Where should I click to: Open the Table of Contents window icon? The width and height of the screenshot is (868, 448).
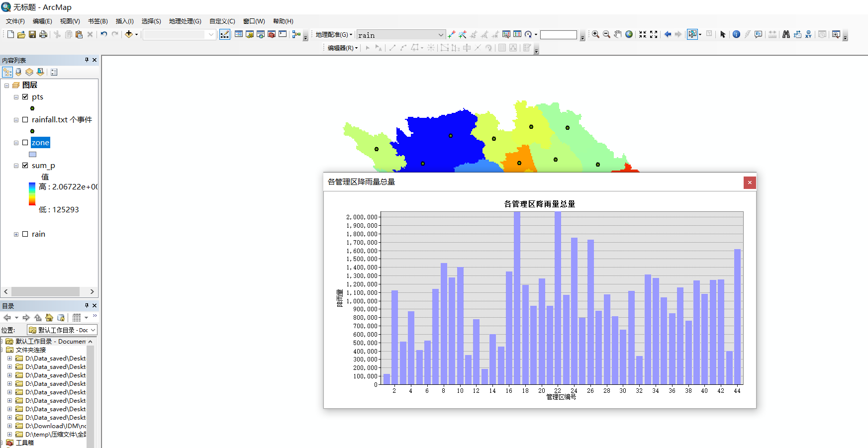(239, 34)
